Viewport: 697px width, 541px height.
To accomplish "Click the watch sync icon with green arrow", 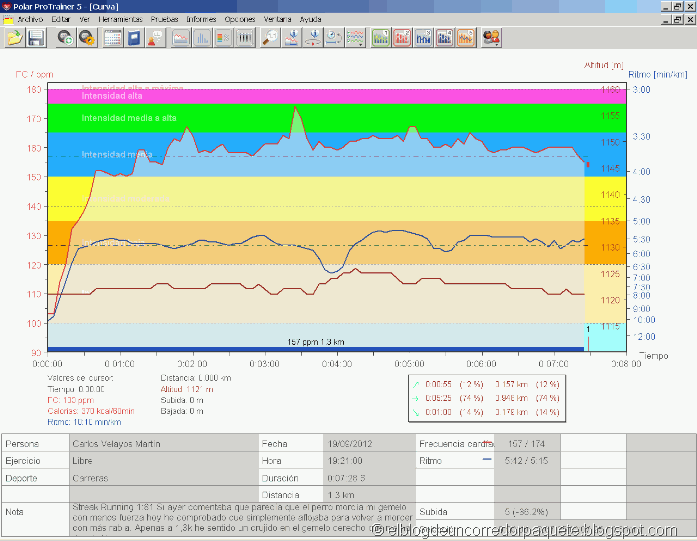I will pyautogui.click(x=65, y=38).
